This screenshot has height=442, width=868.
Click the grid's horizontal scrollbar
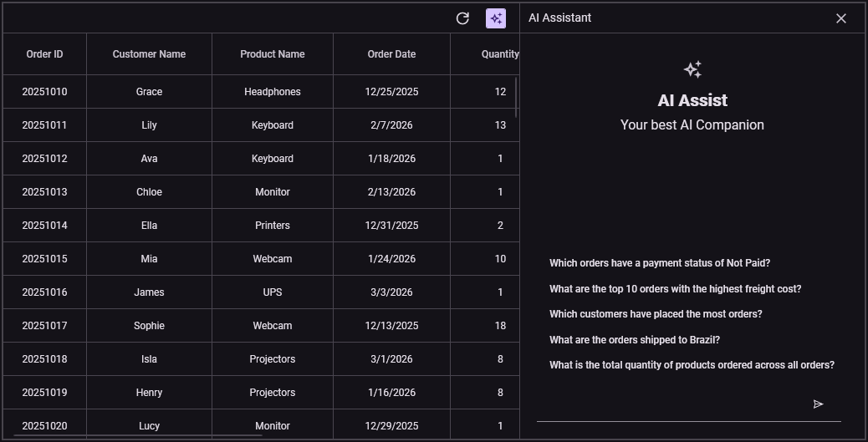coord(134,435)
